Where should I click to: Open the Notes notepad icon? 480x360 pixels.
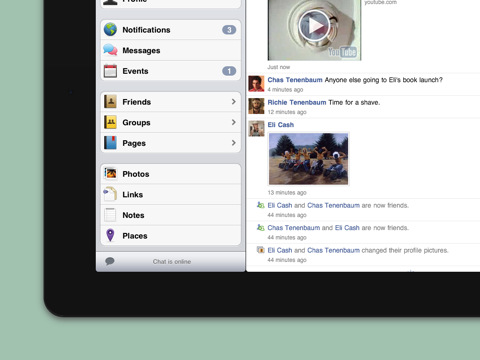coord(110,215)
